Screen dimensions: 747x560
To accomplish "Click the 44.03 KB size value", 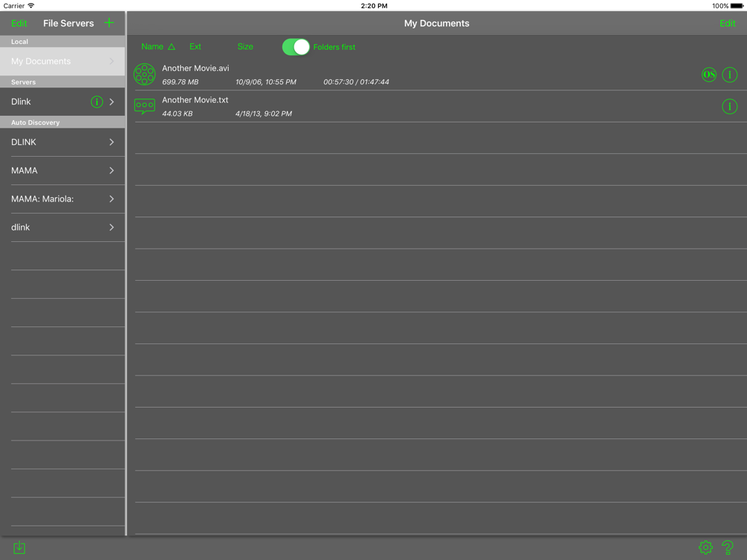I will (x=177, y=113).
